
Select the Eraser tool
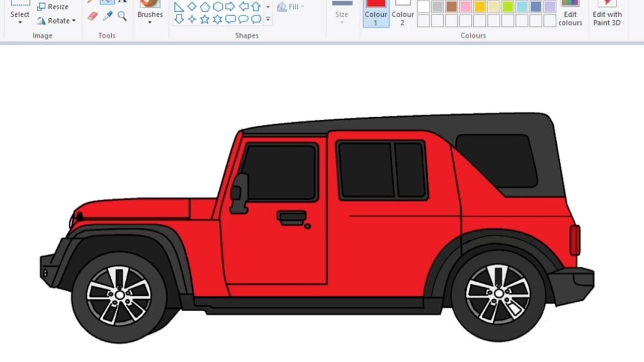click(x=93, y=17)
